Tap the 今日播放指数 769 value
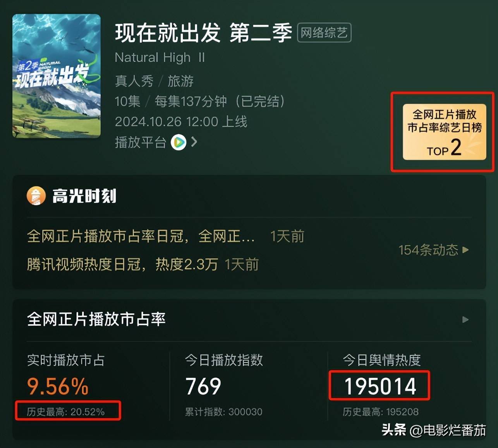 203,386
